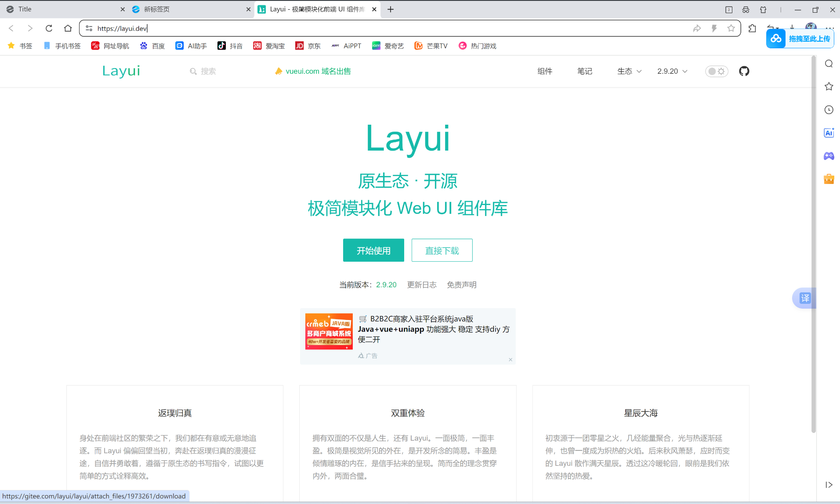The width and height of the screenshot is (840, 504).
Task: Close the crmeb advertisement banner
Action: [x=511, y=360]
